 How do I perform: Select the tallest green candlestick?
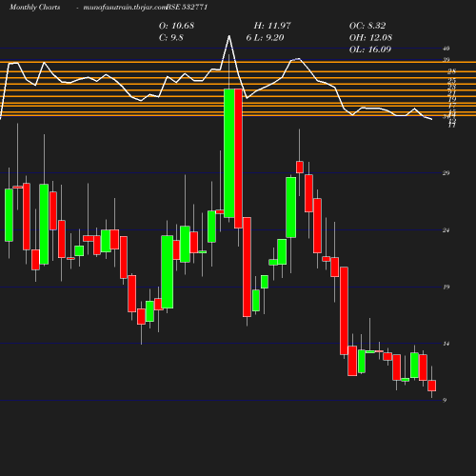coord(229,153)
